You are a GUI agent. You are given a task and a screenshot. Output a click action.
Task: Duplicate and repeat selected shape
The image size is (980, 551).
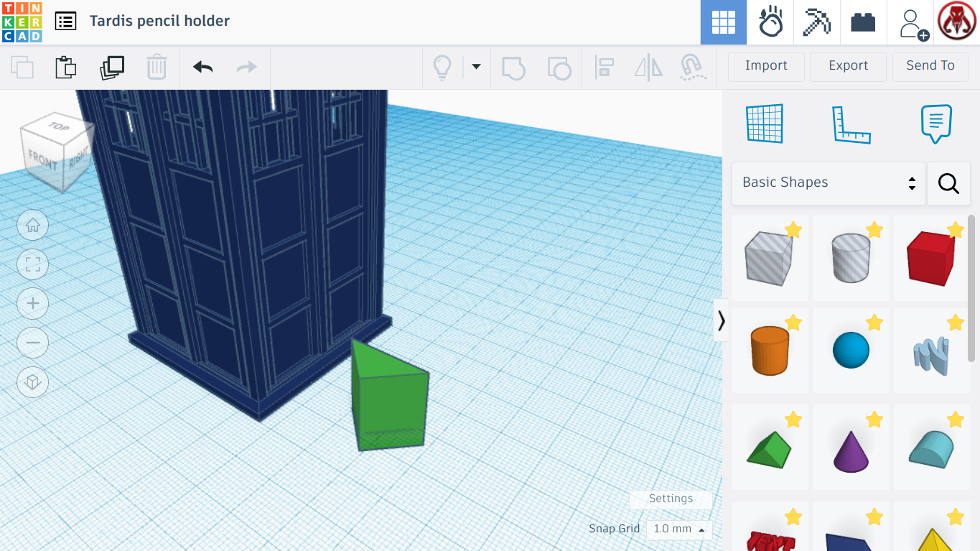[x=112, y=68]
